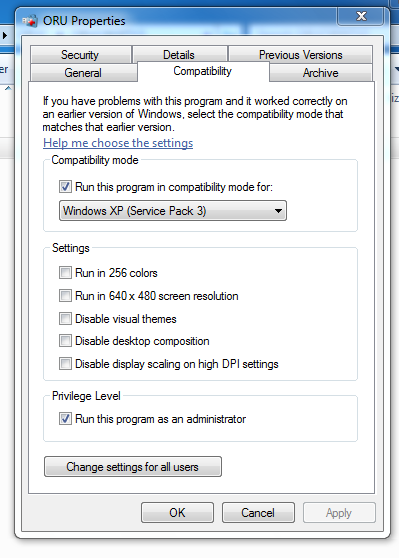The height and width of the screenshot is (558, 399).
Task: Click the greyed-out Apply button
Action: coord(339,512)
